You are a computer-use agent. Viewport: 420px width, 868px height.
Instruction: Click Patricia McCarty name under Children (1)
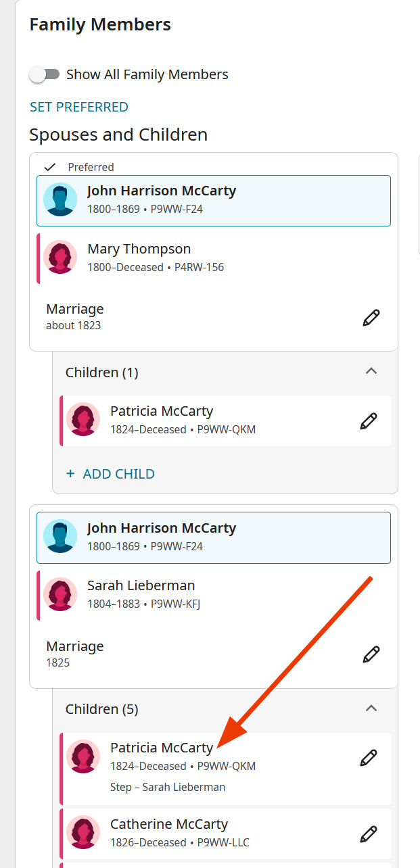161,411
